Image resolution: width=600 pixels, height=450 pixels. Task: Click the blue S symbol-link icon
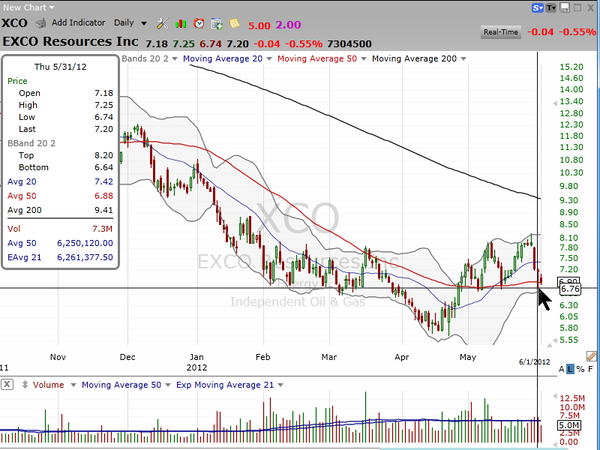tap(538, 8)
